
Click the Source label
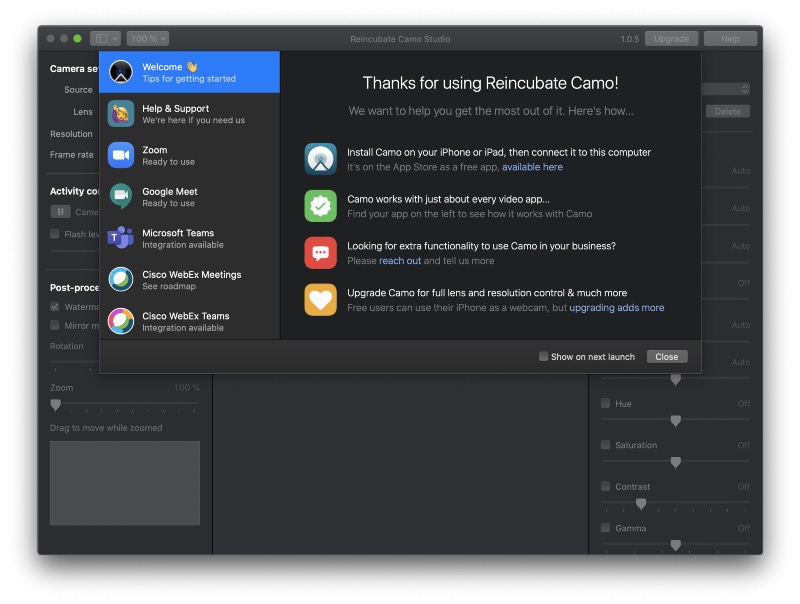(78, 90)
